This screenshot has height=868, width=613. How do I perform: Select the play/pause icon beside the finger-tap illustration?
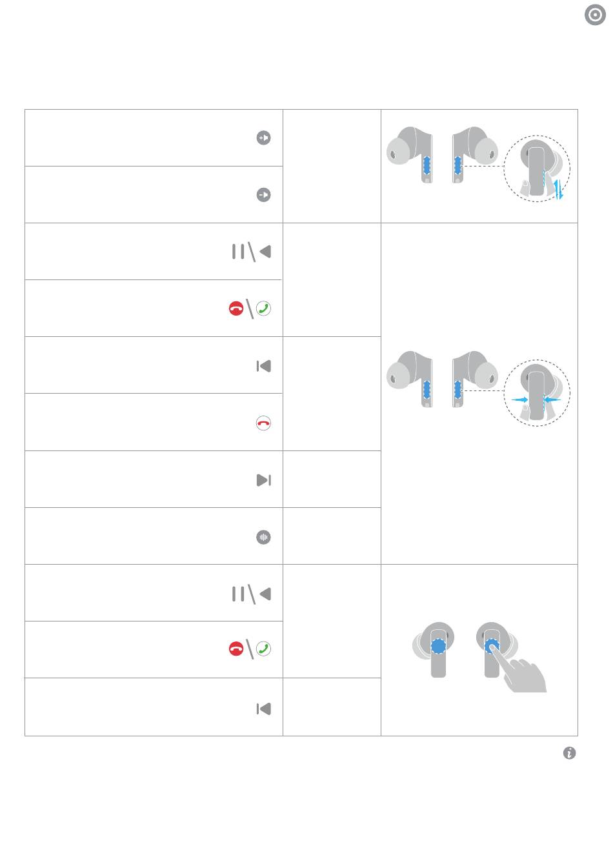pyautogui.click(x=252, y=594)
